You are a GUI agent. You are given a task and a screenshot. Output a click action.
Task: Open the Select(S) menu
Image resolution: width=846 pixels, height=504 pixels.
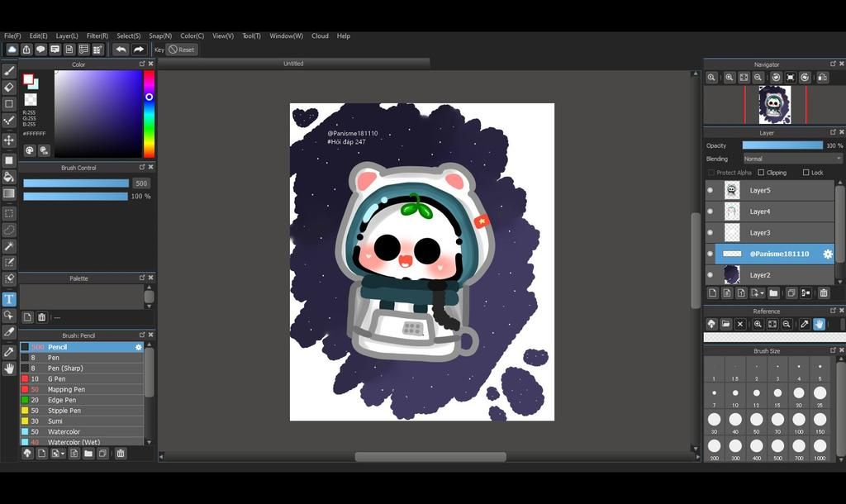pyautogui.click(x=128, y=36)
